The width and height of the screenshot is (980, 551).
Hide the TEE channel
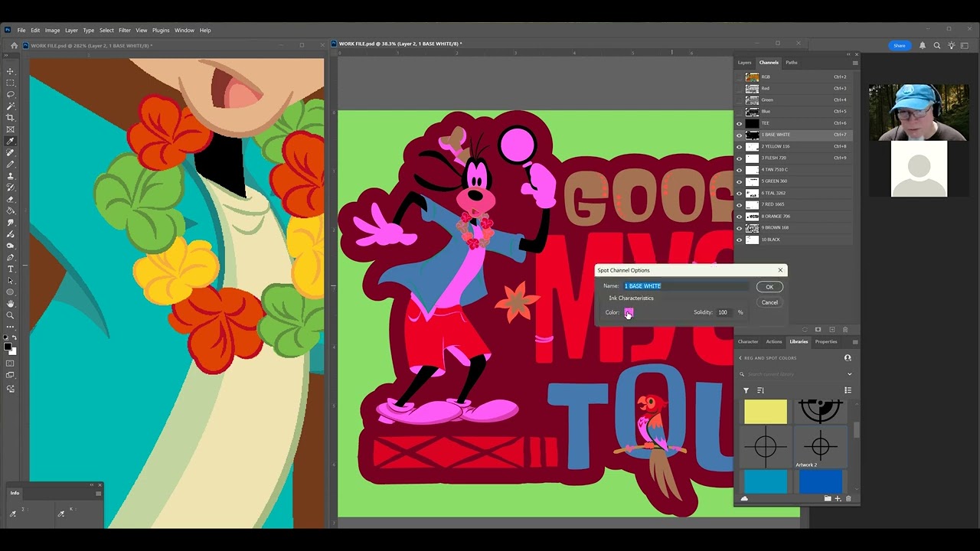740,123
